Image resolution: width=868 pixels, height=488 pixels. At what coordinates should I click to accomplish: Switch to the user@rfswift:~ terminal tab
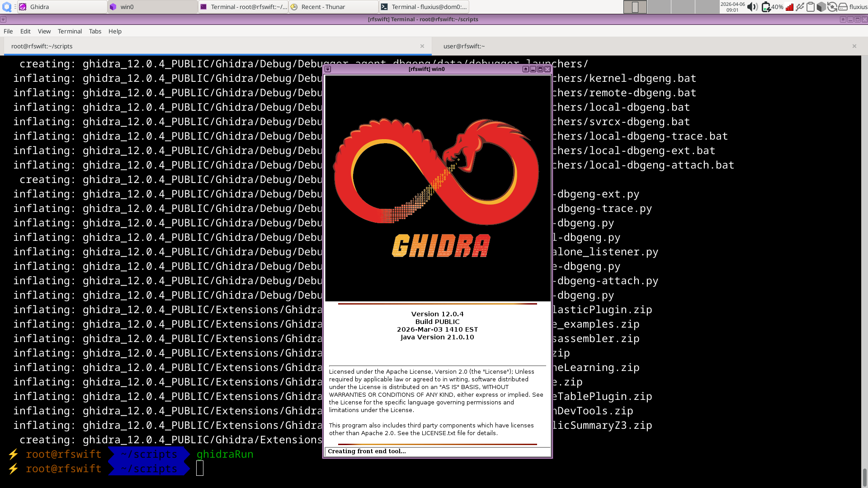coord(464,46)
